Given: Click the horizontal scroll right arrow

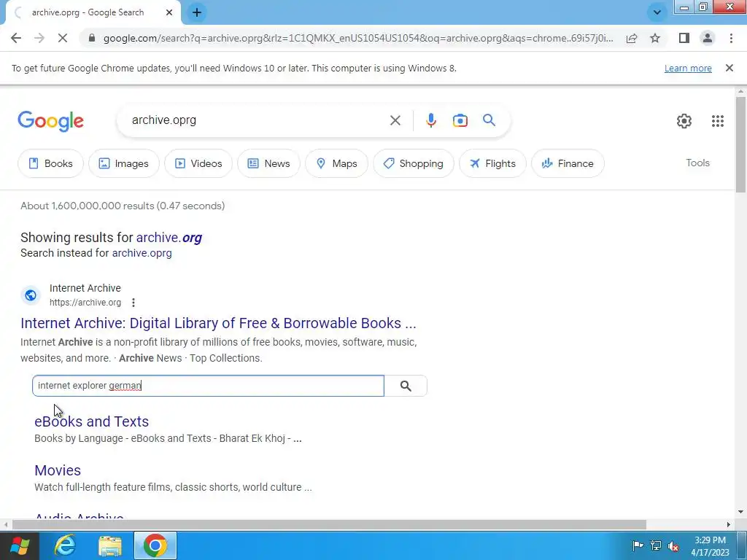Looking at the screenshot, I should point(729,525).
